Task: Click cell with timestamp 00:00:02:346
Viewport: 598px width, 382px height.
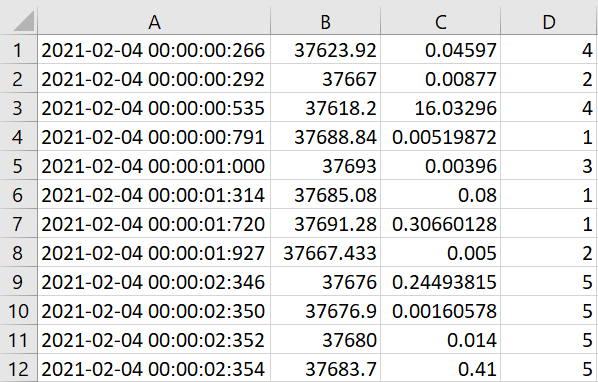Action: [154, 281]
